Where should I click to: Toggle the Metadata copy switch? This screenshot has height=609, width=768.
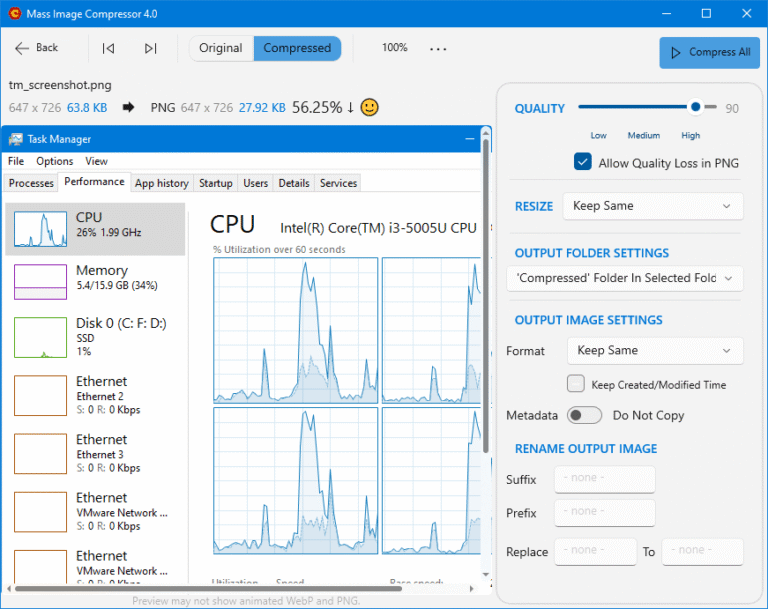tap(584, 415)
